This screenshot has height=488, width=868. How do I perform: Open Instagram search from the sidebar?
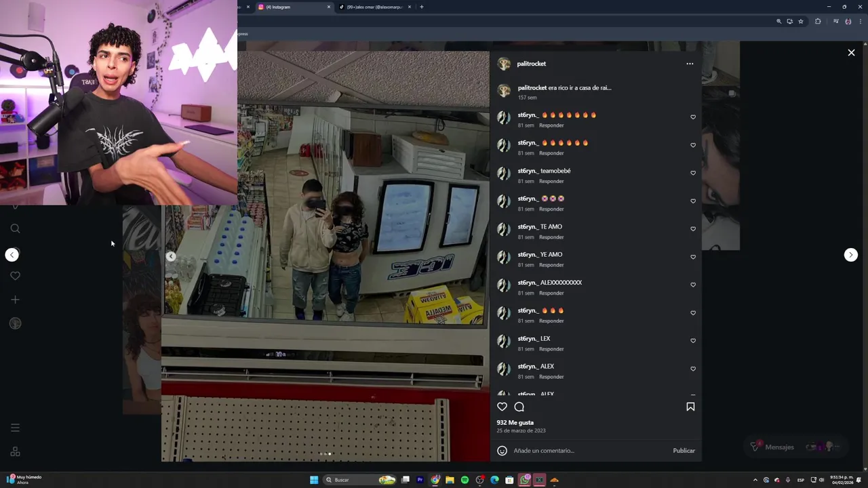[x=15, y=228]
